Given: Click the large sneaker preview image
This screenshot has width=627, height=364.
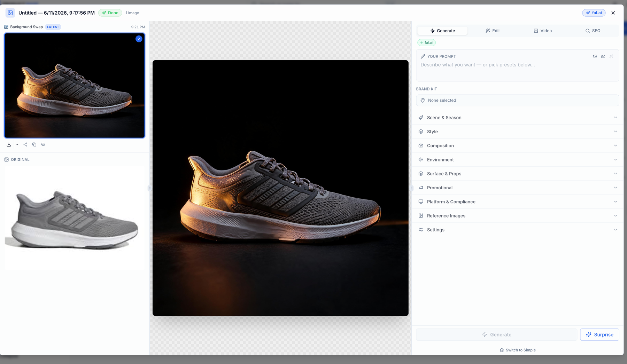Looking at the screenshot, I should 280,188.
